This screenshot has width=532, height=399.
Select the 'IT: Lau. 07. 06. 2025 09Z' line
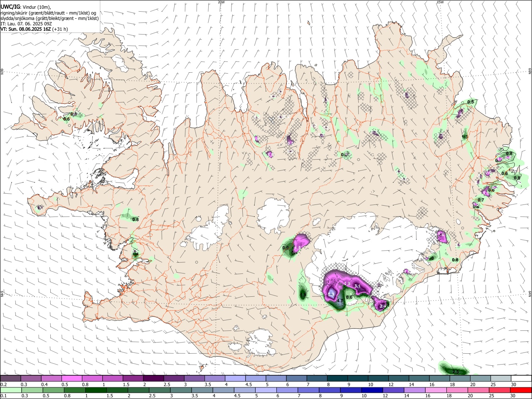[26, 24]
